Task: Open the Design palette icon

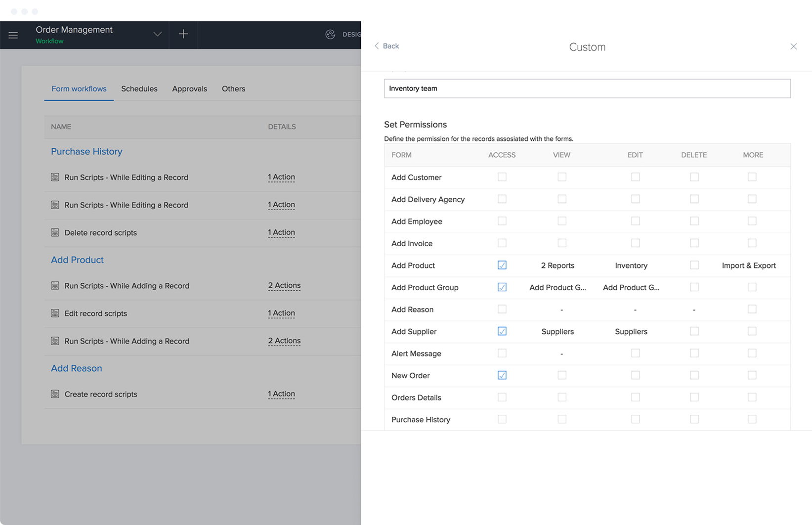Action: pos(330,34)
